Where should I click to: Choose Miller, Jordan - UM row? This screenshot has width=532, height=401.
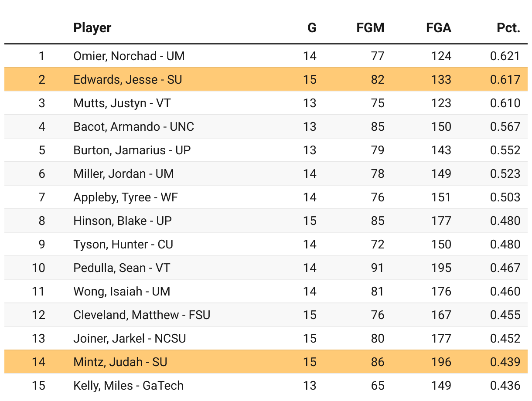123,174
